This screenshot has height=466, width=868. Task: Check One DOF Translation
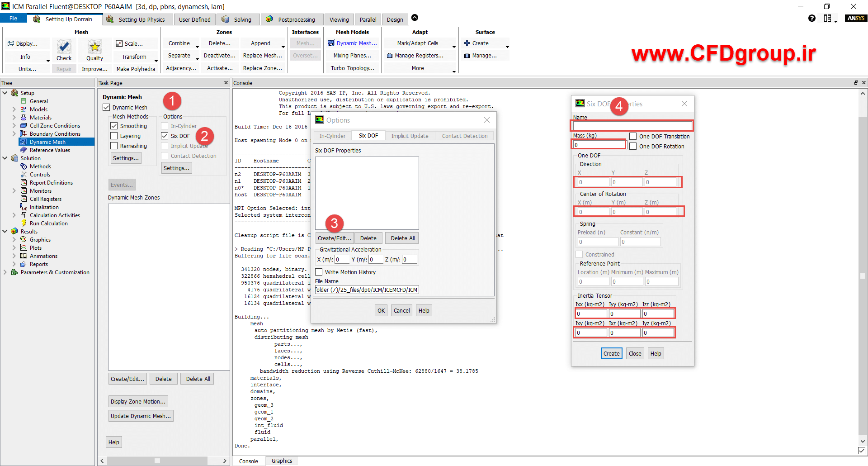633,136
